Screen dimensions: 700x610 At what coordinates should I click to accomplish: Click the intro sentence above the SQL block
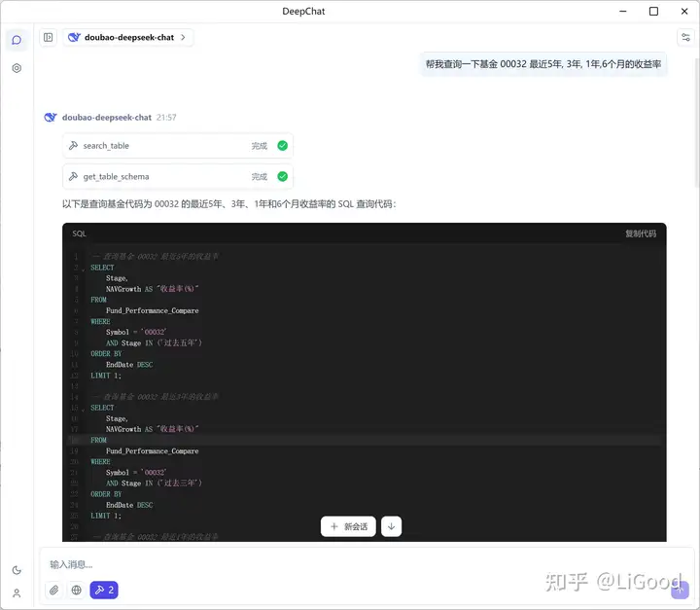(229, 204)
